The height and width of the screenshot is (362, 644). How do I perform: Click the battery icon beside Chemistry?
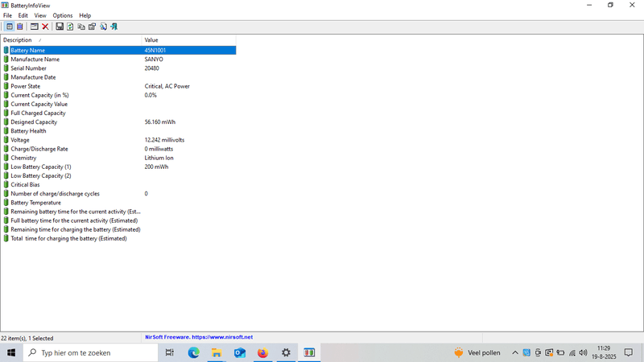6,158
